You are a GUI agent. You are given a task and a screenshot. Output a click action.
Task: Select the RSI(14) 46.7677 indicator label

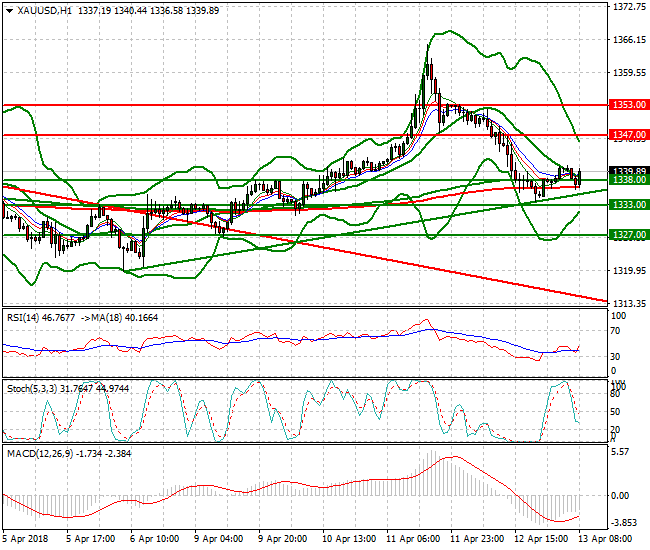pos(41,318)
